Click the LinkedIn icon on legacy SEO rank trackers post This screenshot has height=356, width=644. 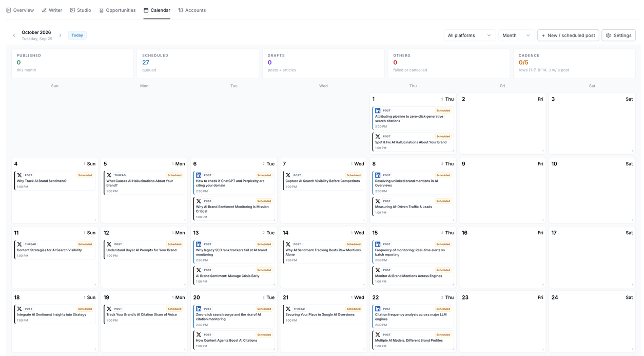click(x=199, y=245)
